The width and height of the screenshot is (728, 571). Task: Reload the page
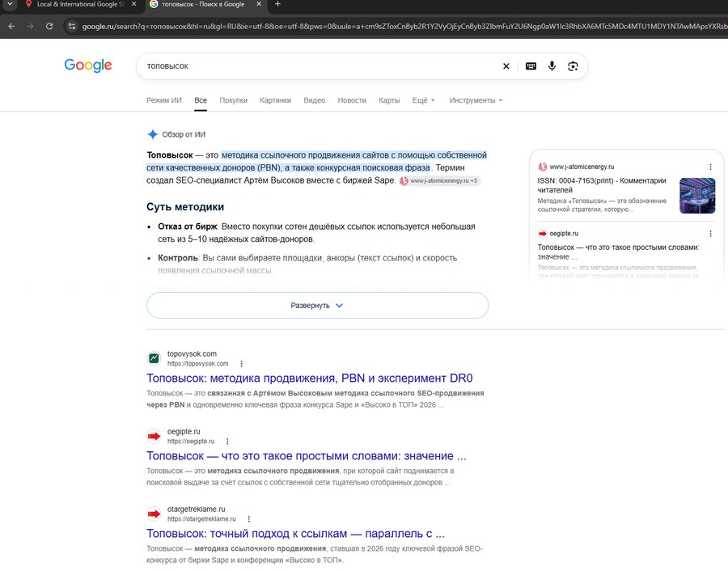[49, 27]
